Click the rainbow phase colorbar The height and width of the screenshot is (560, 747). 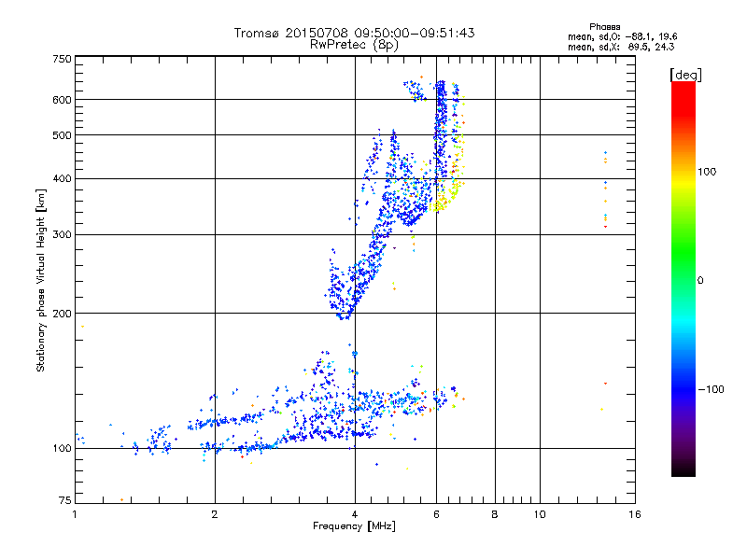click(x=684, y=278)
